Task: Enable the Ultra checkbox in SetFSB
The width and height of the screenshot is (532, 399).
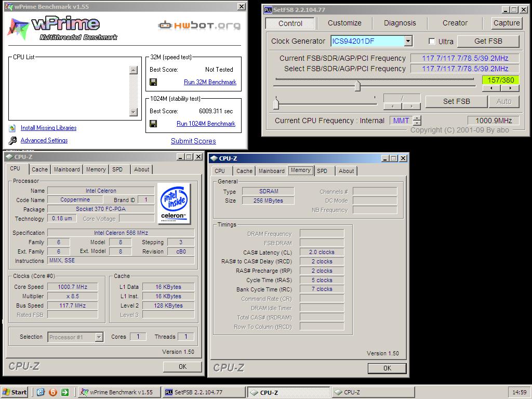Action: coord(432,42)
